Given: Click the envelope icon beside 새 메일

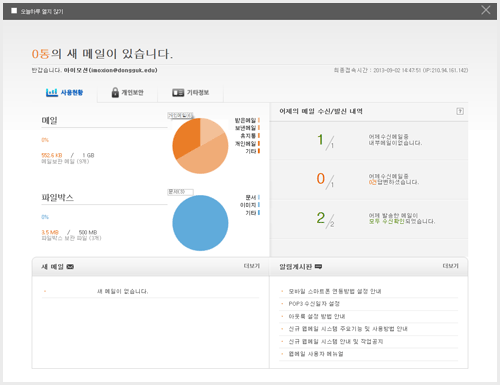Looking at the screenshot, I should [70, 267].
